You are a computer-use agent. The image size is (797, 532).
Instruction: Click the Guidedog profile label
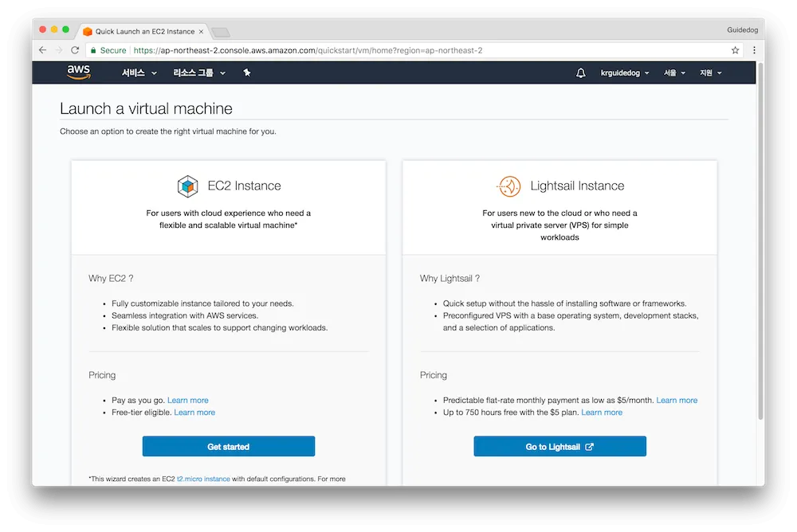[742, 30]
